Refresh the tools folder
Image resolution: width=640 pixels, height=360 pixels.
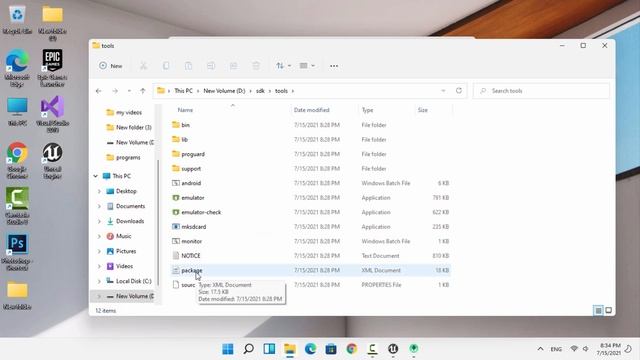(459, 91)
